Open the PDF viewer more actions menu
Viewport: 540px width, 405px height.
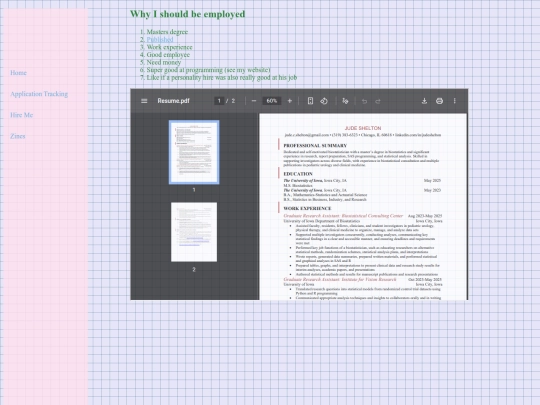pyautogui.click(x=455, y=101)
